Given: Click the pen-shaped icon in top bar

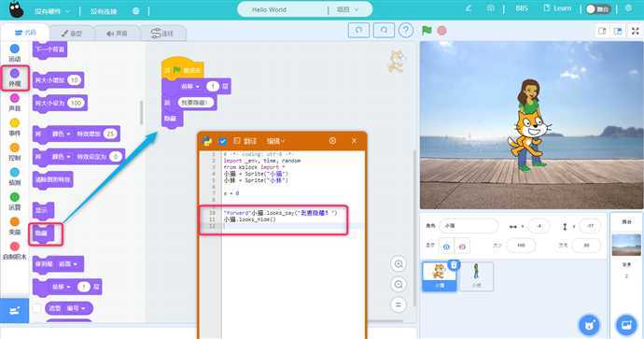Looking at the screenshot, I should tap(469, 8).
